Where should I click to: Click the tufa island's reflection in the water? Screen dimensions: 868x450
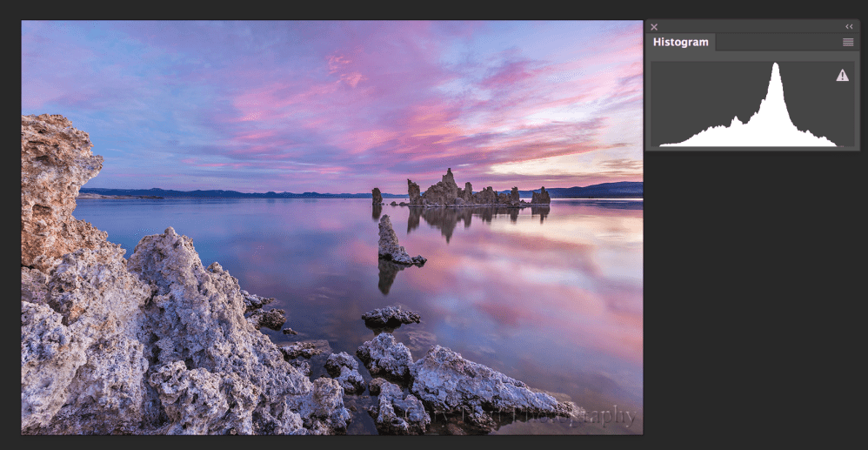452,219
